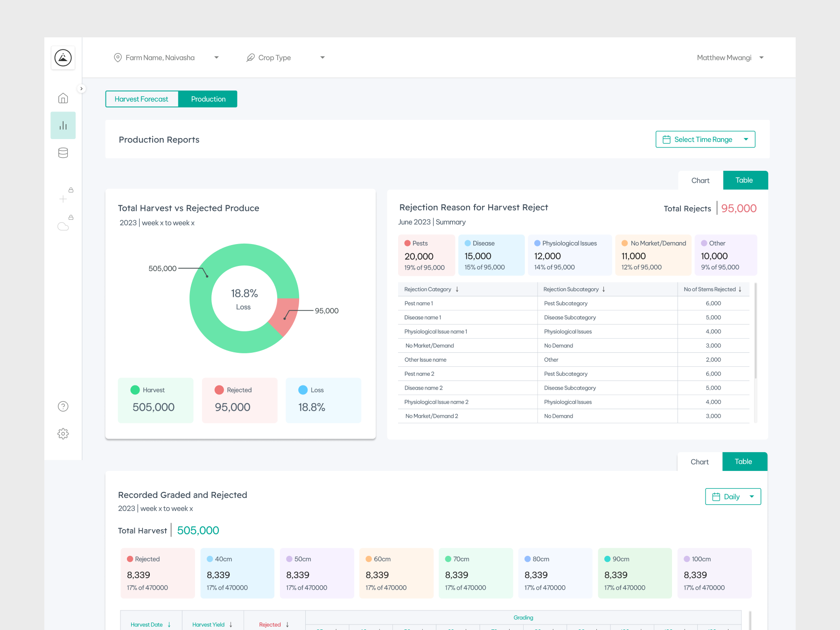Open the Crop Type dropdown
Image resolution: width=840 pixels, height=630 pixels.
tap(285, 58)
